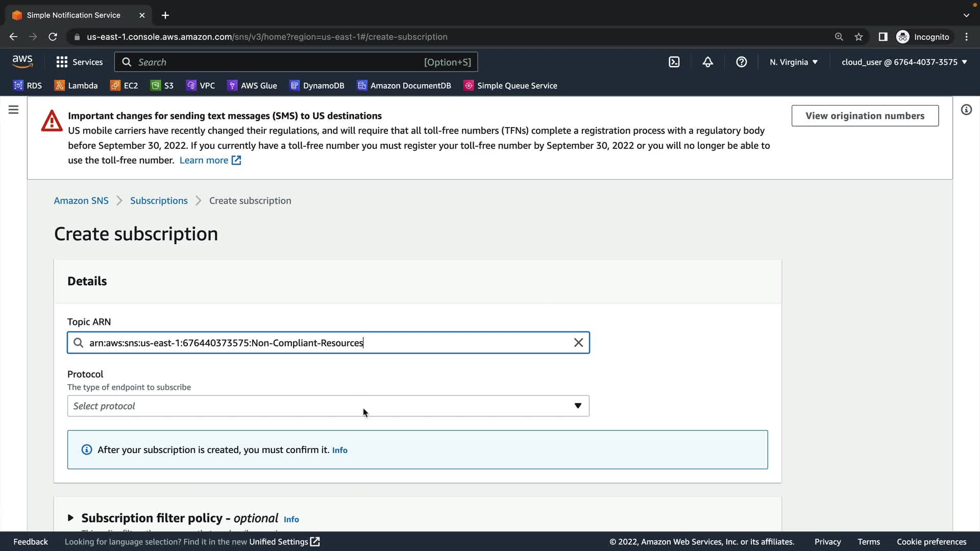Open the info panel icon at right
This screenshot has width=980, height=551.
[966, 110]
